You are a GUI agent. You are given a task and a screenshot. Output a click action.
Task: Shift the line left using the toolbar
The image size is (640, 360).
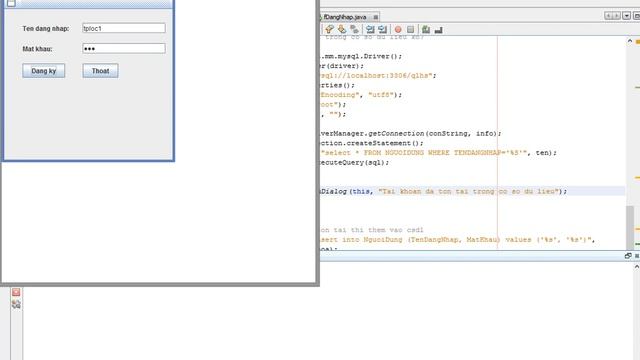370,29
